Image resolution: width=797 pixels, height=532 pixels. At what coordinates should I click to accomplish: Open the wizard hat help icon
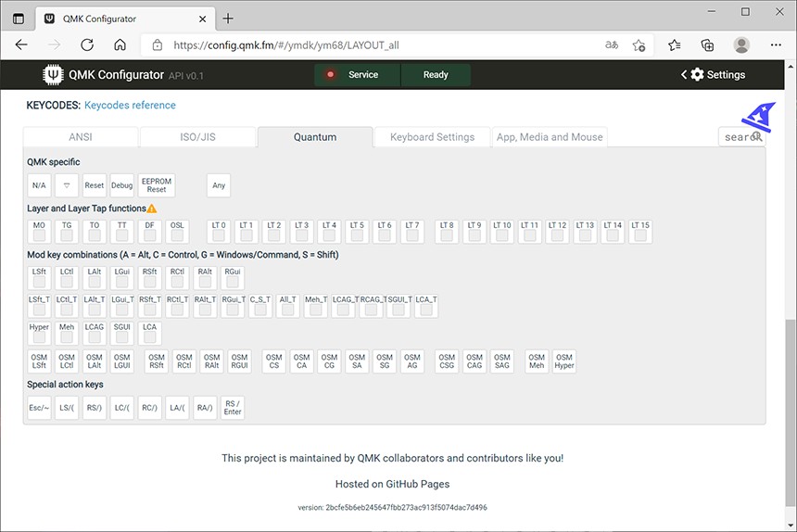click(759, 117)
